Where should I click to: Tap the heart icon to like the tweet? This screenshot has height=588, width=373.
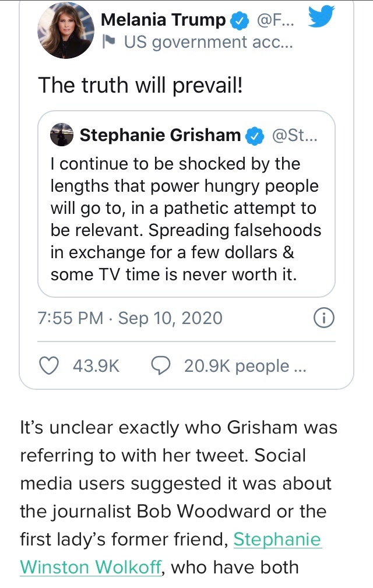(49, 365)
